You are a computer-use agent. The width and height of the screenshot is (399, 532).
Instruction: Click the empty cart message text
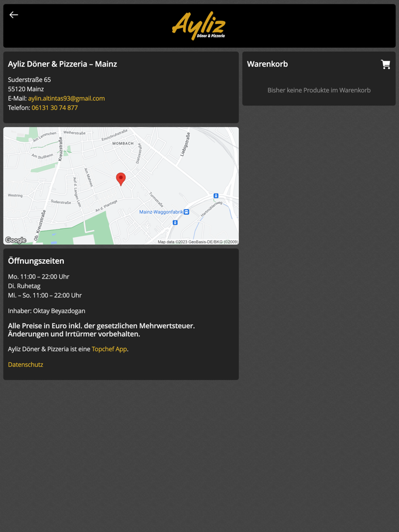[319, 90]
